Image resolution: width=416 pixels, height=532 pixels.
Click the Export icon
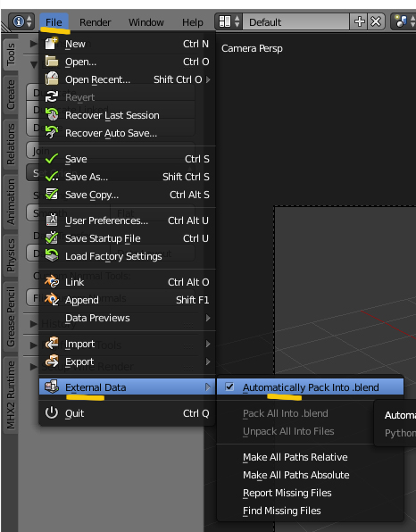coord(52,361)
